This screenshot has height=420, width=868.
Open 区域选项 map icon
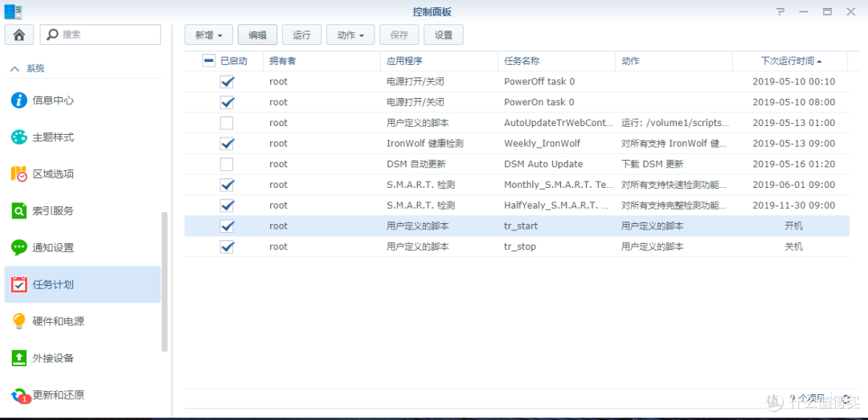(x=19, y=174)
